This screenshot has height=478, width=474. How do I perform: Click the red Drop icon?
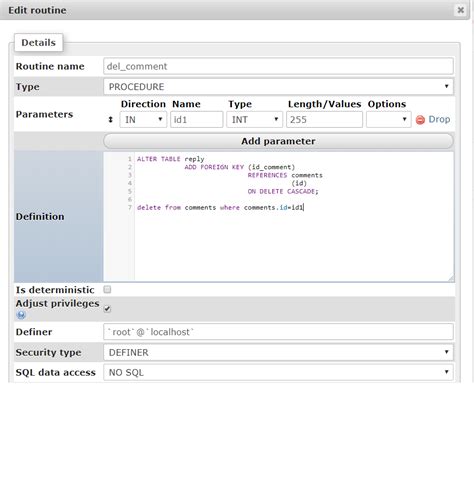coord(420,120)
